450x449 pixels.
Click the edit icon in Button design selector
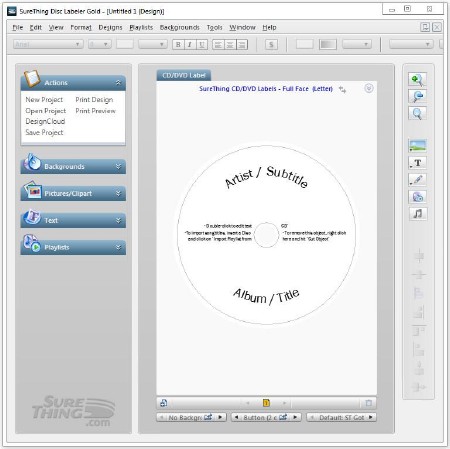[283, 417]
